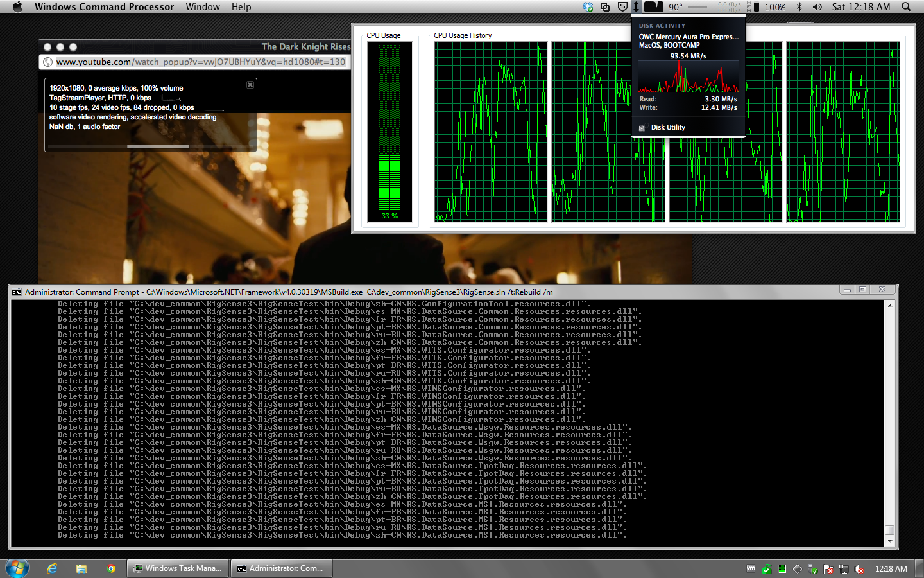Click the Write 12.41 MB/s line
This screenshot has height=578, width=924.
click(689, 107)
